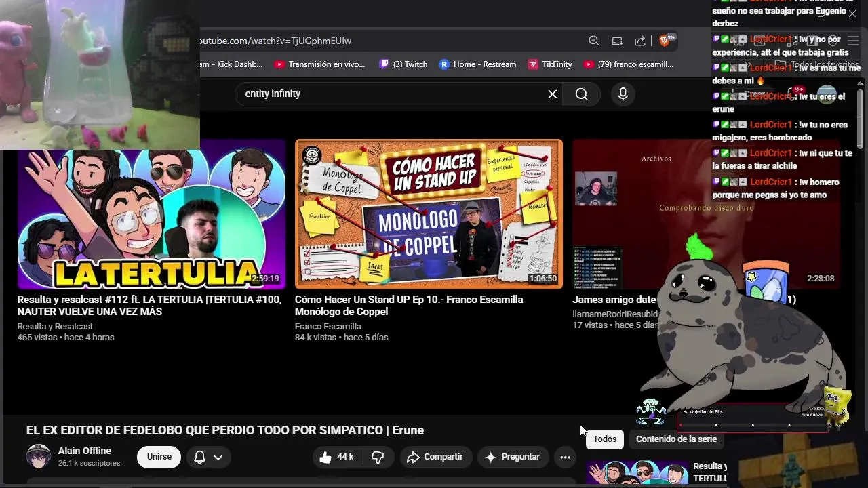This screenshot has width=868, height=488.
Task: Dislike the video with thumbs down
Action: pyautogui.click(x=378, y=457)
